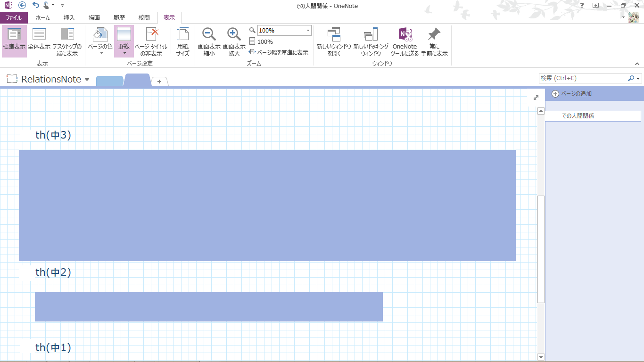Image resolution: width=644 pixels, height=362 pixels.
Task: Toggle 罫線 rule lines button
Action: pyautogui.click(x=124, y=41)
